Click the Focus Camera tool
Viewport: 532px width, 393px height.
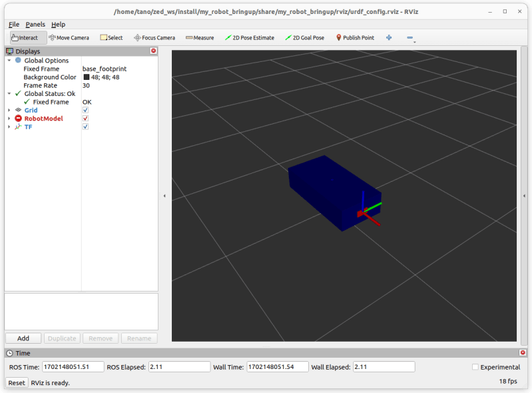[154, 38]
